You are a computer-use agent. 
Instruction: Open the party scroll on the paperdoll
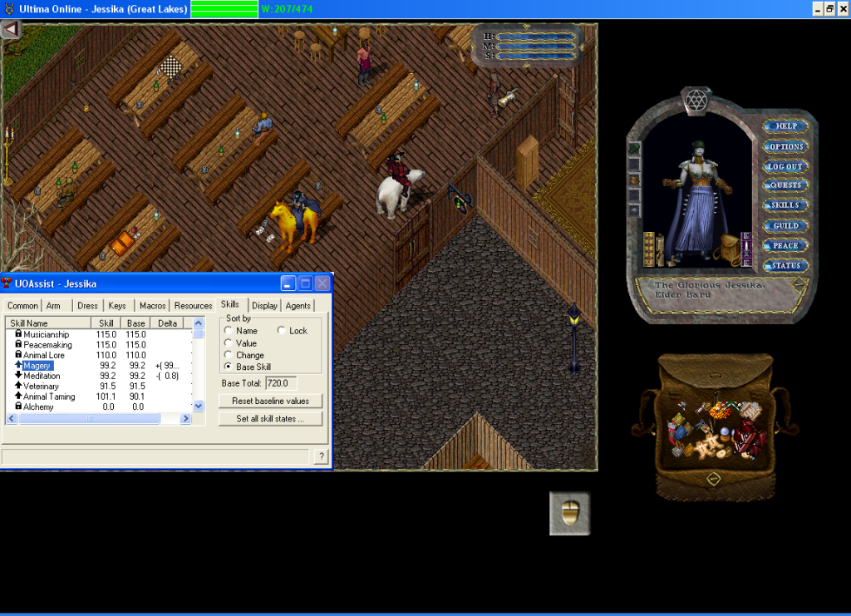coord(661,249)
